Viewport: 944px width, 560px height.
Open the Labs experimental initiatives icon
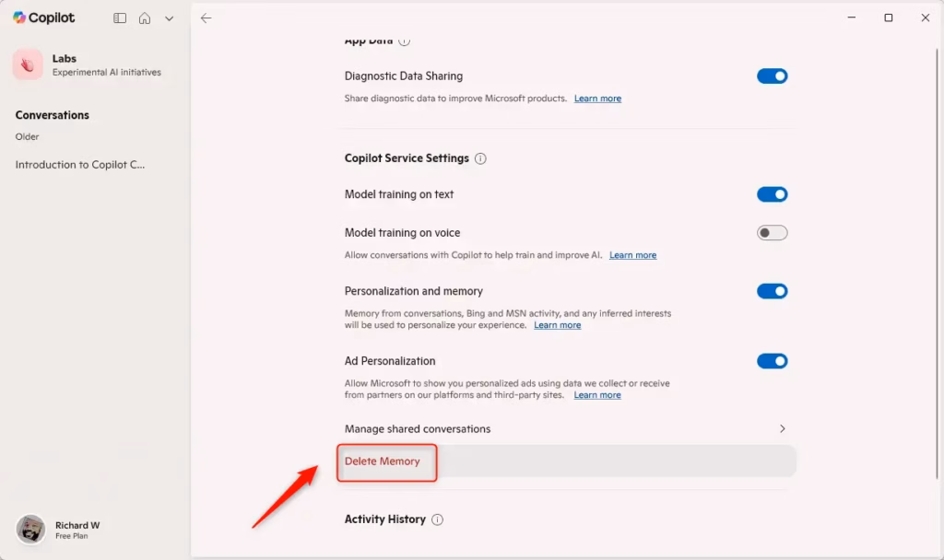(29, 64)
